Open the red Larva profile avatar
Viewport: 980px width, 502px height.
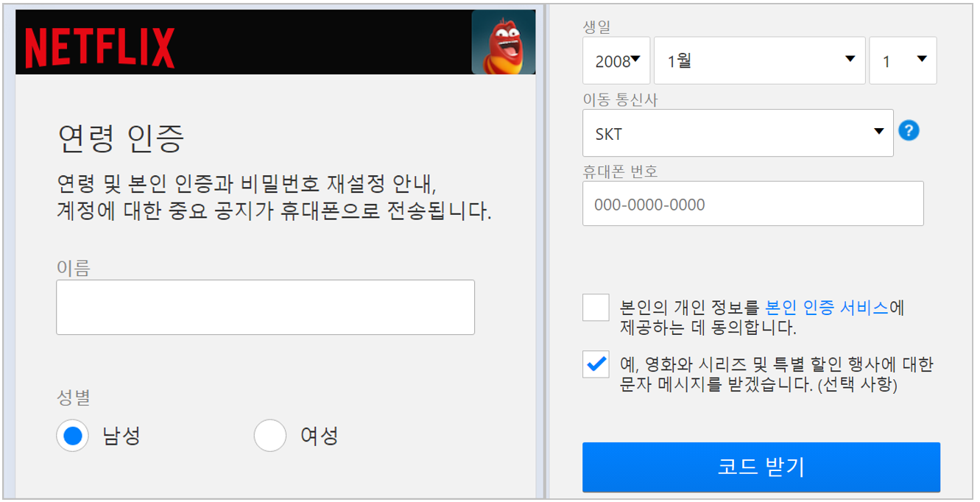[x=504, y=42]
